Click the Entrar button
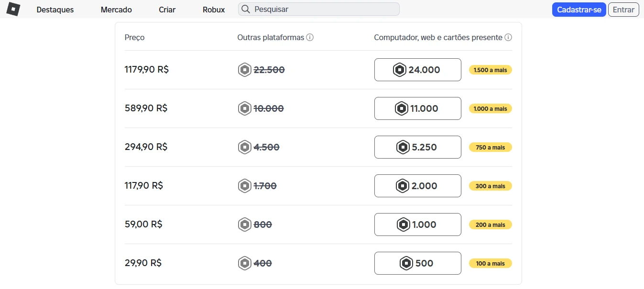Viewport: 644px width, 289px height. 623,9
